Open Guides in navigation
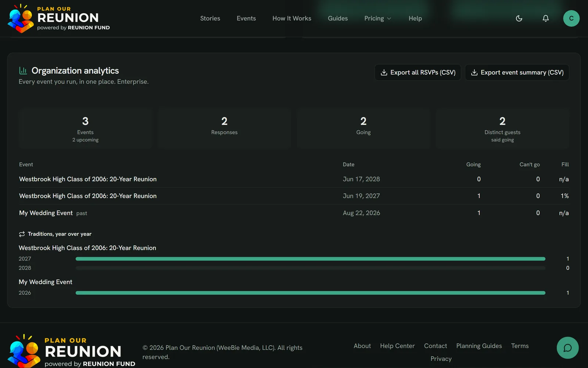588x368 pixels. pyautogui.click(x=338, y=18)
